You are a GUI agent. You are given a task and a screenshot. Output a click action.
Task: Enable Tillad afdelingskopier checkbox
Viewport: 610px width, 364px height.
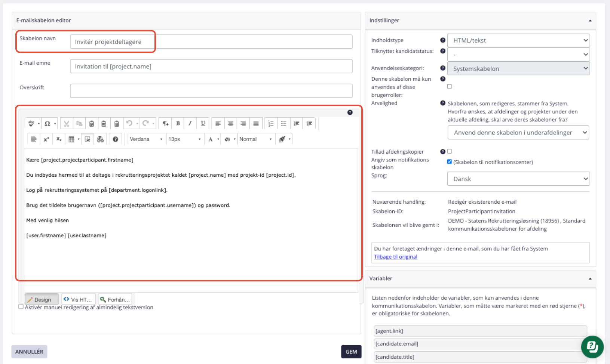(450, 151)
